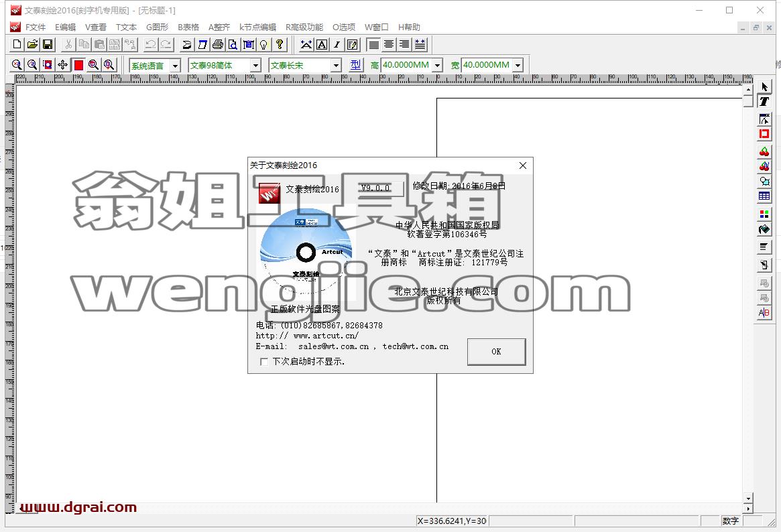
Task: Open the R高级功能 menu
Action: [304, 27]
